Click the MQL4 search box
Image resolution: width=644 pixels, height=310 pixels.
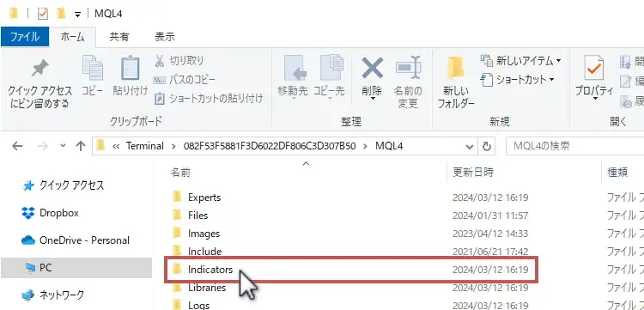point(575,146)
